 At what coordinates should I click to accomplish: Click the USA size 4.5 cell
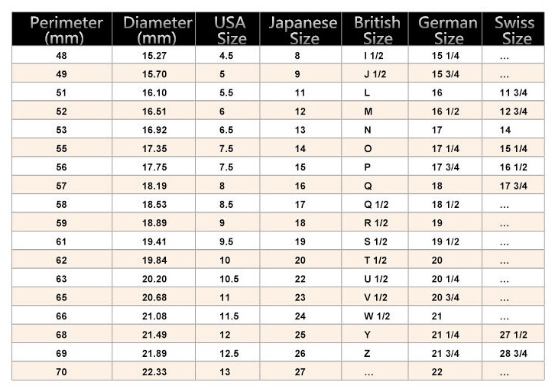[x=226, y=56]
